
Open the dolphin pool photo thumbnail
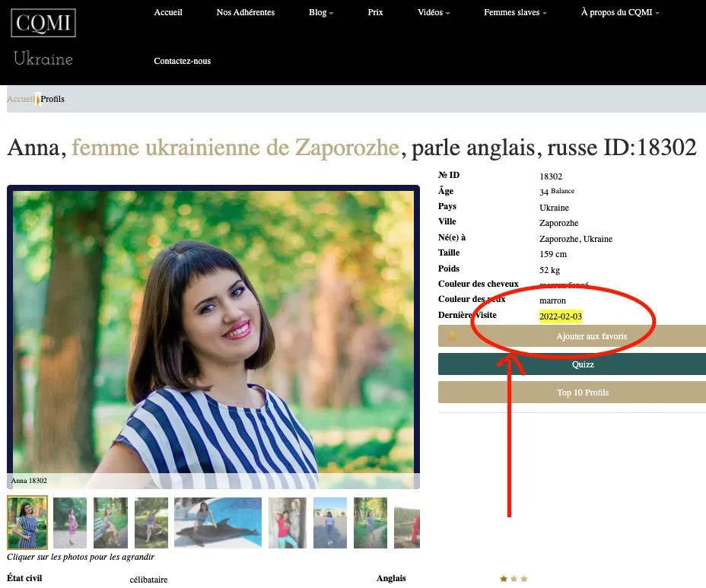click(218, 523)
